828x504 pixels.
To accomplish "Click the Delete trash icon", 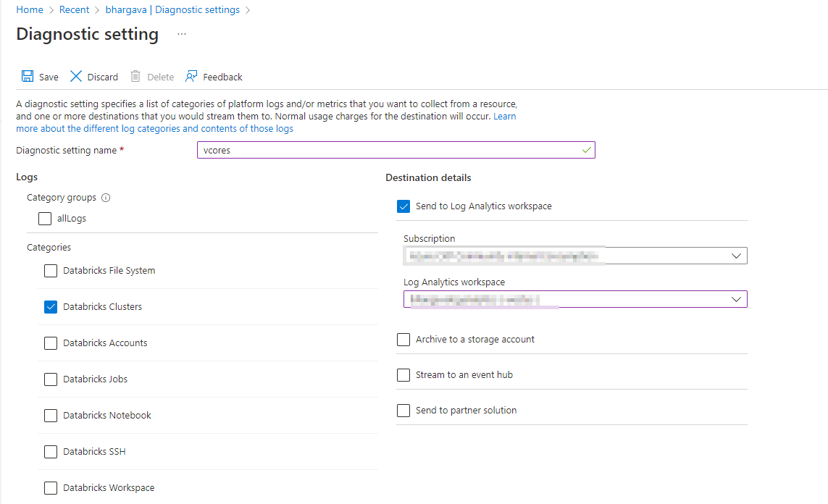I will click(x=135, y=77).
